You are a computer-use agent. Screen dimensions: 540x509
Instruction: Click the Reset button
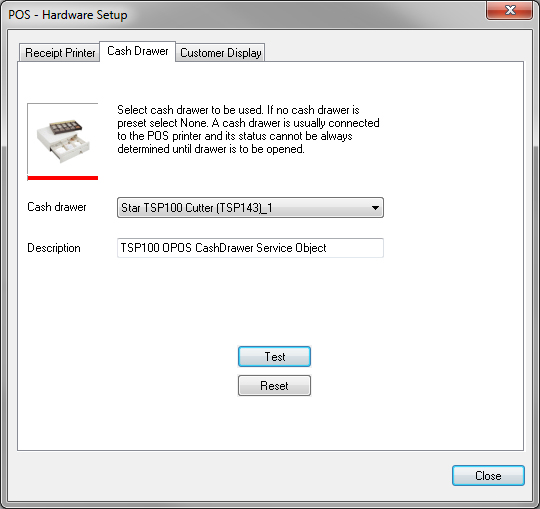coord(274,386)
